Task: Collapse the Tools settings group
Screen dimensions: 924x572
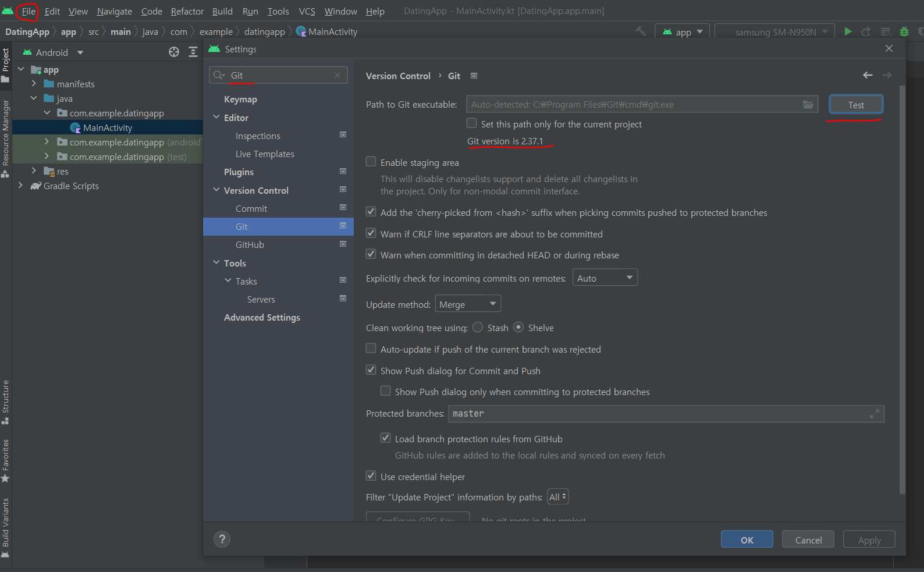Action: pyautogui.click(x=216, y=262)
